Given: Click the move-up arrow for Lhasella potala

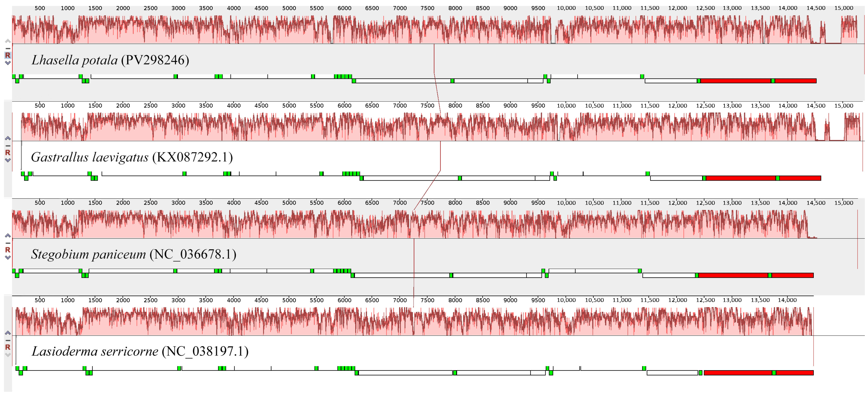Looking at the screenshot, I should point(8,41).
